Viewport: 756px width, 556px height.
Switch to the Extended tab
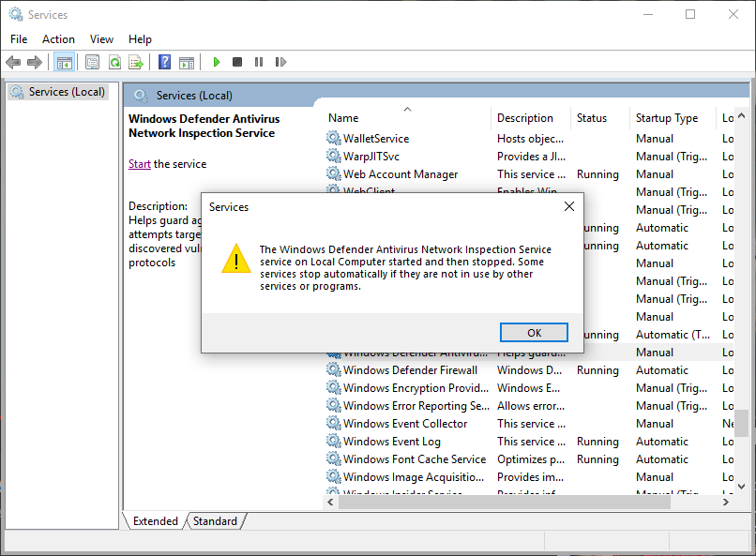point(156,520)
